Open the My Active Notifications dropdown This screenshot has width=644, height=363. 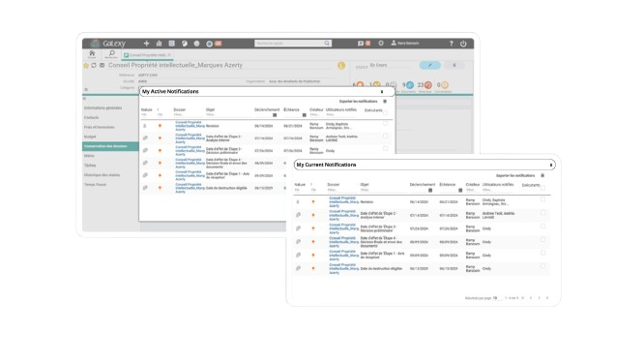(x=382, y=92)
